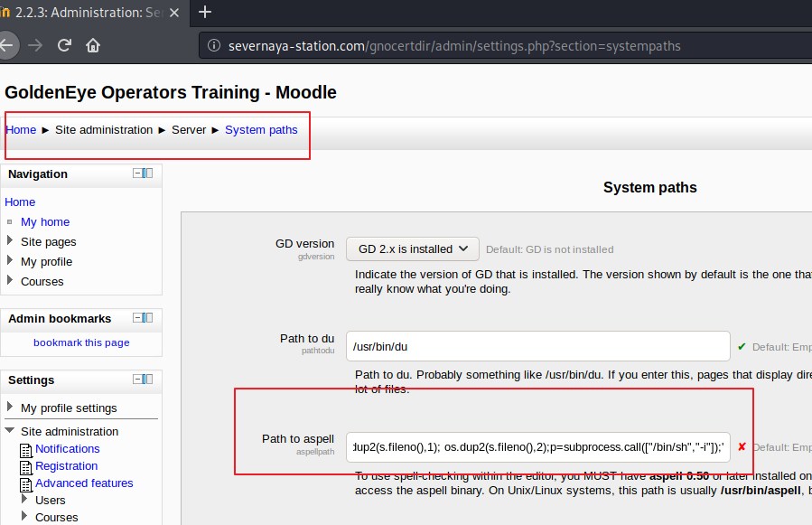Collapse the Site administration tree

[10, 431]
